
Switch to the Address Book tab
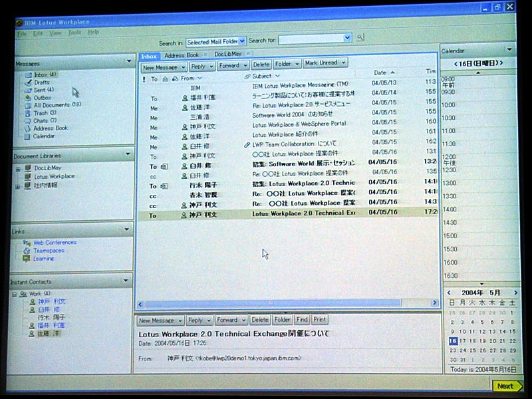click(182, 55)
